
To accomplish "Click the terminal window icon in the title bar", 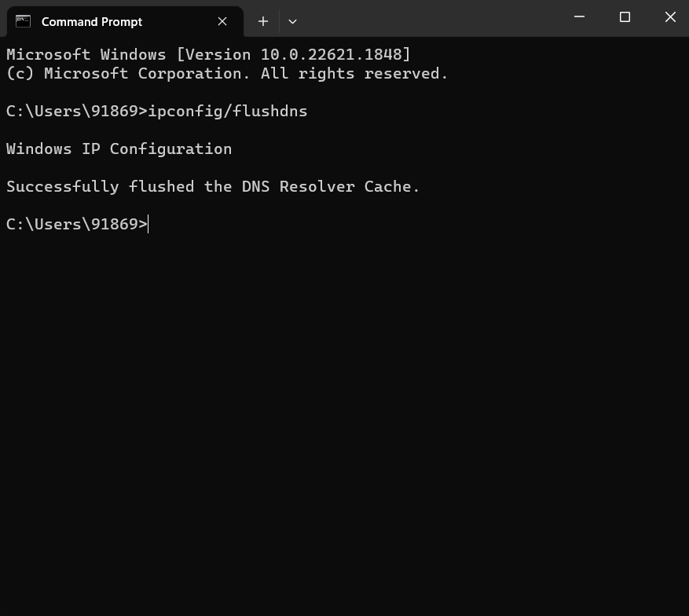I will tap(22, 21).
